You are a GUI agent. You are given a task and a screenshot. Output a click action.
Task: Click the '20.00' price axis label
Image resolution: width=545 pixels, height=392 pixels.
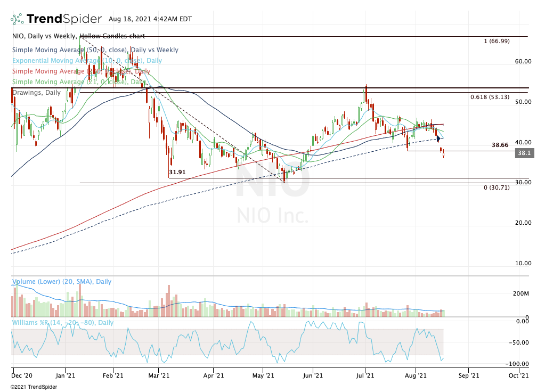(523, 223)
